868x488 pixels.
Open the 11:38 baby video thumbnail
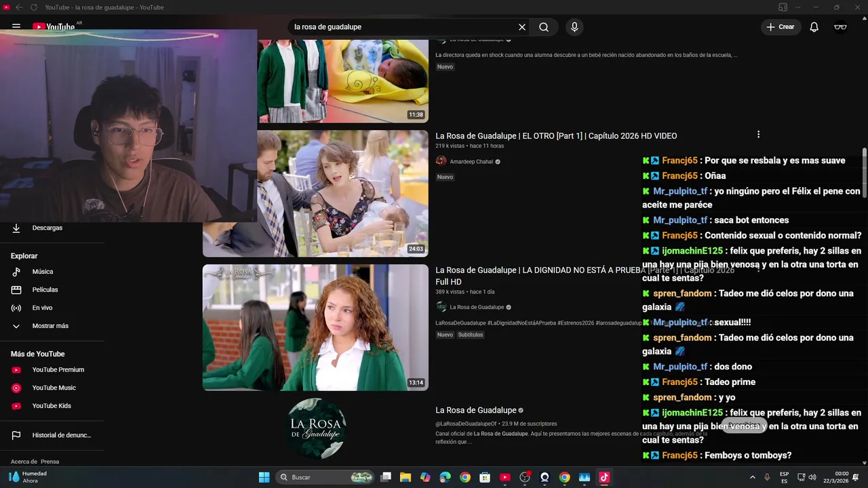342,80
